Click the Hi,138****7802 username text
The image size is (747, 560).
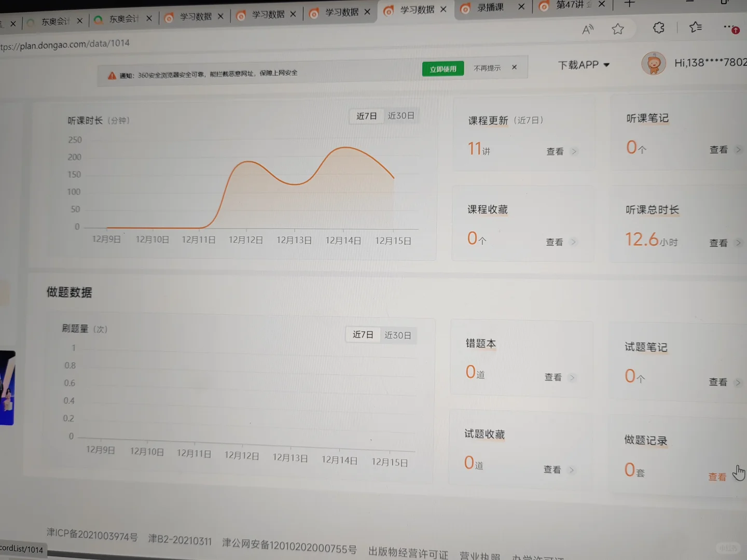pyautogui.click(x=710, y=63)
